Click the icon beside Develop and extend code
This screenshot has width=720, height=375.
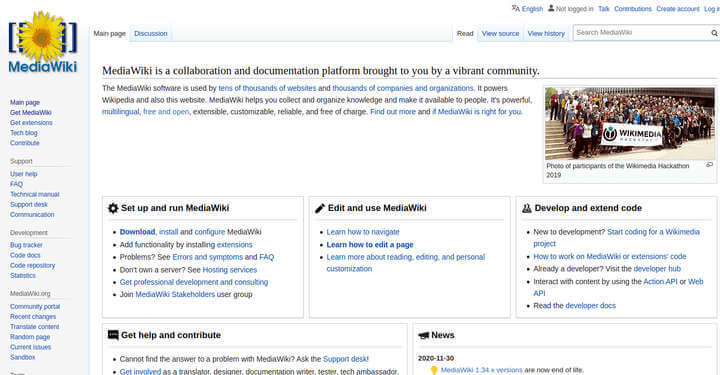click(x=527, y=208)
